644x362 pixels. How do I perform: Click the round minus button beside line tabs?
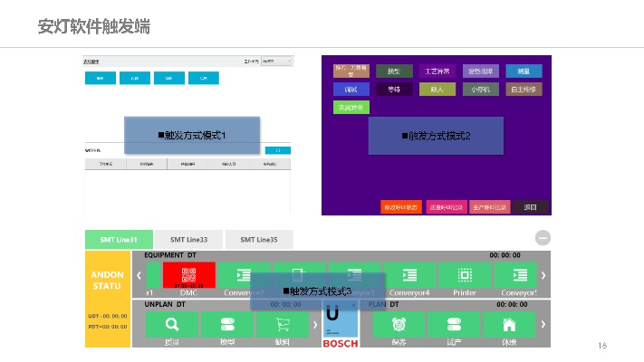(x=543, y=238)
